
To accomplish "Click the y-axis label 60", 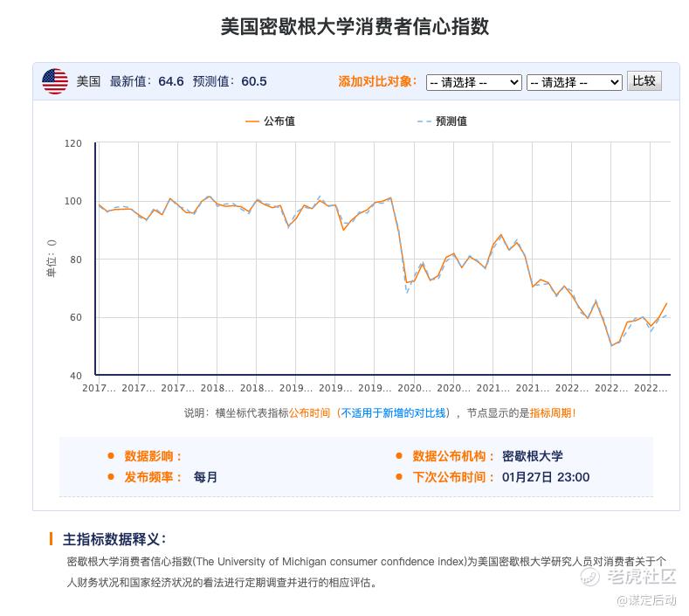I will coord(76,317).
